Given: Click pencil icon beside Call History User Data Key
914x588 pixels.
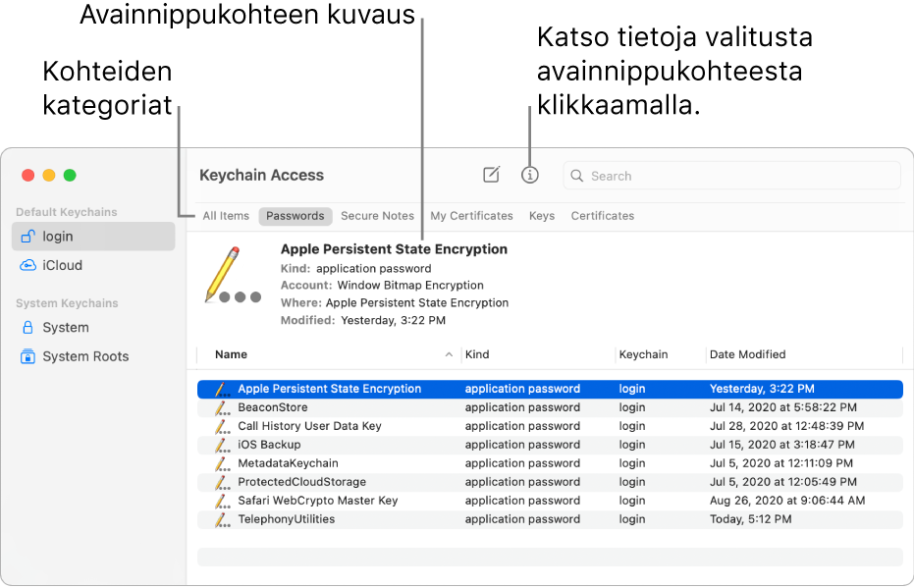Looking at the screenshot, I should (222, 427).
